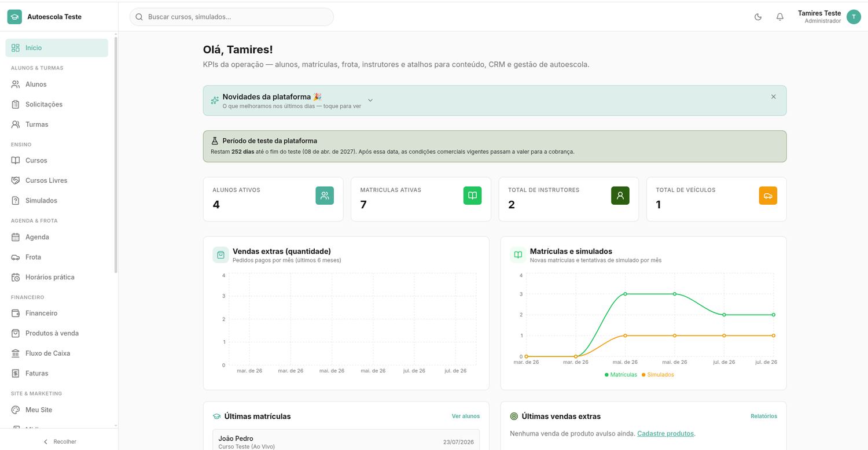The height and width of the screenshot is (450, 868).
Task: Click the Alunos ativos count '4'
Action: [x=216, y=205]
